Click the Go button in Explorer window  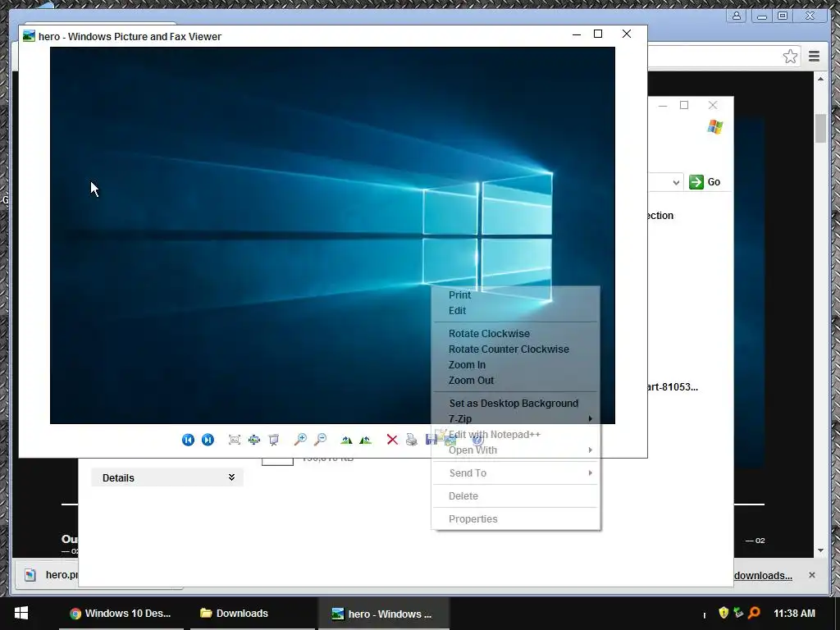pos(705,182)
